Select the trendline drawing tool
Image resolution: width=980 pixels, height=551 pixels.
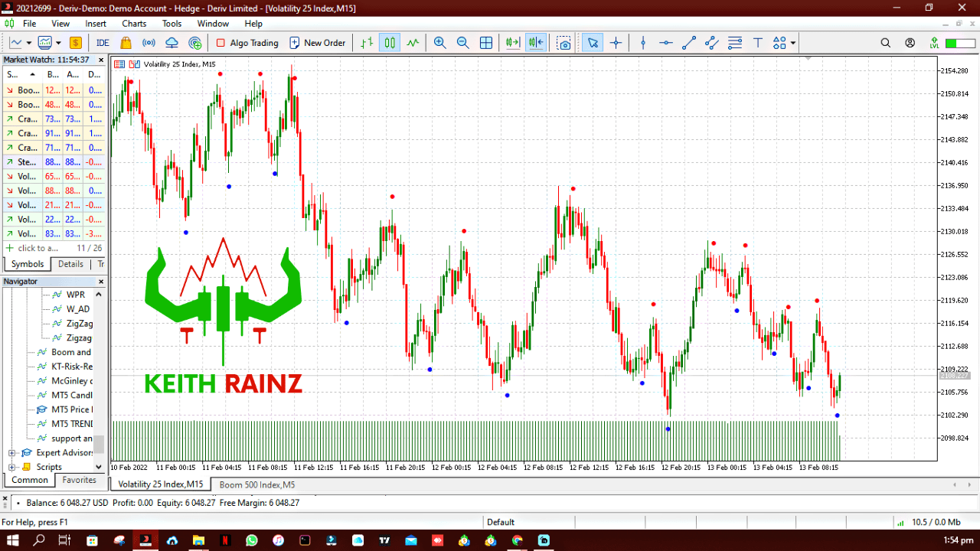coord(689,43)
